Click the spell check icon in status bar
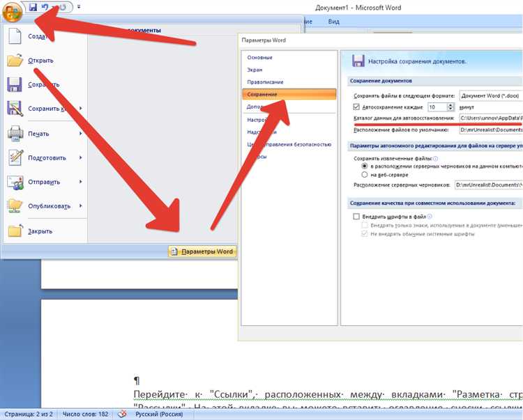 pos(123,414)
